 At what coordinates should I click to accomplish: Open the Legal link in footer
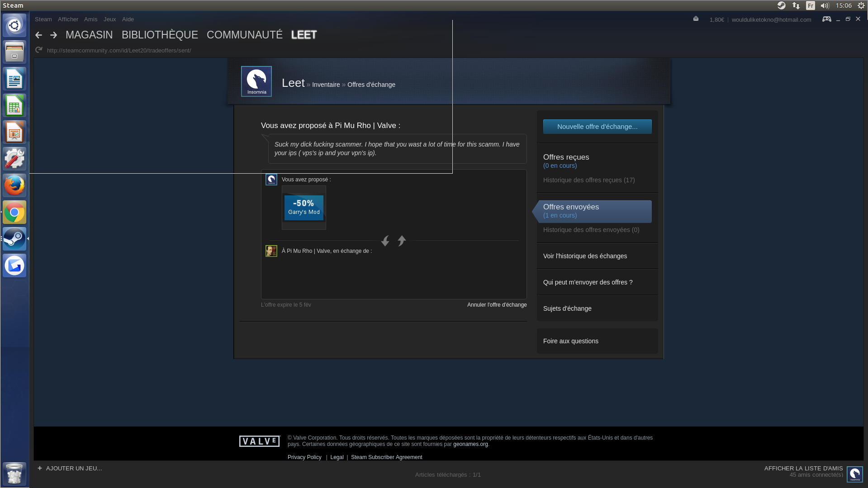click(337, 457)
